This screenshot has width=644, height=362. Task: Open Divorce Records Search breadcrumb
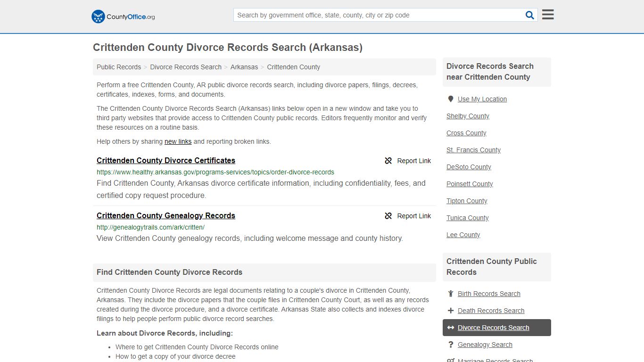186,67
